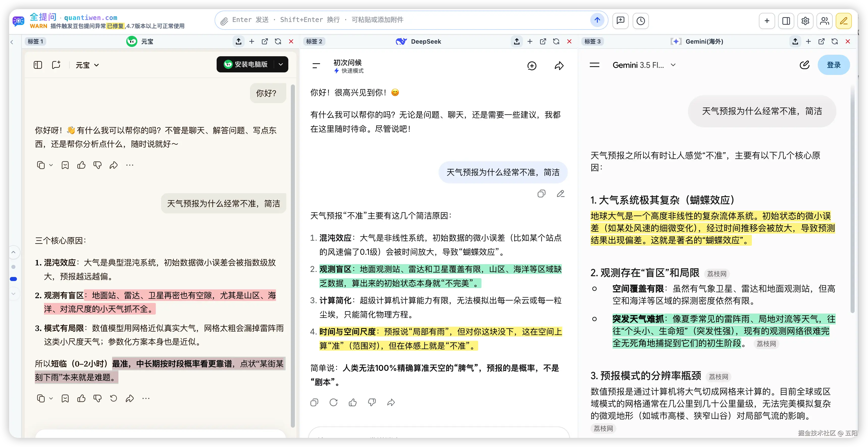Toggle the yellow highlighter pen tool

click(x=844, y=20)
